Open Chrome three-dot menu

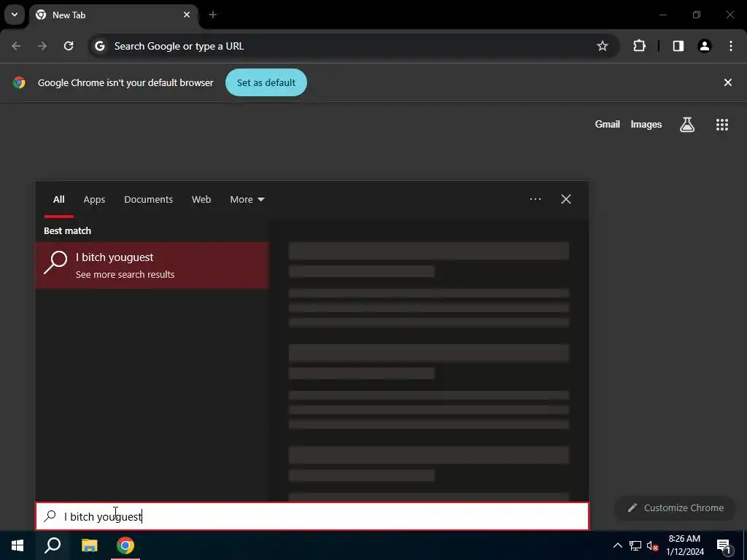[731, 46]
